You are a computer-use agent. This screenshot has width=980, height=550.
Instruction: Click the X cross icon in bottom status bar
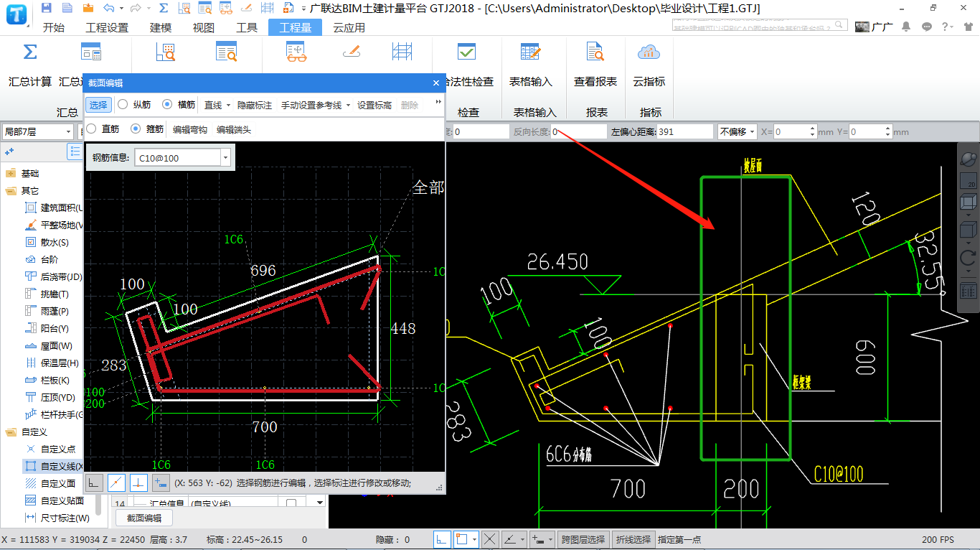click(490, 539)
